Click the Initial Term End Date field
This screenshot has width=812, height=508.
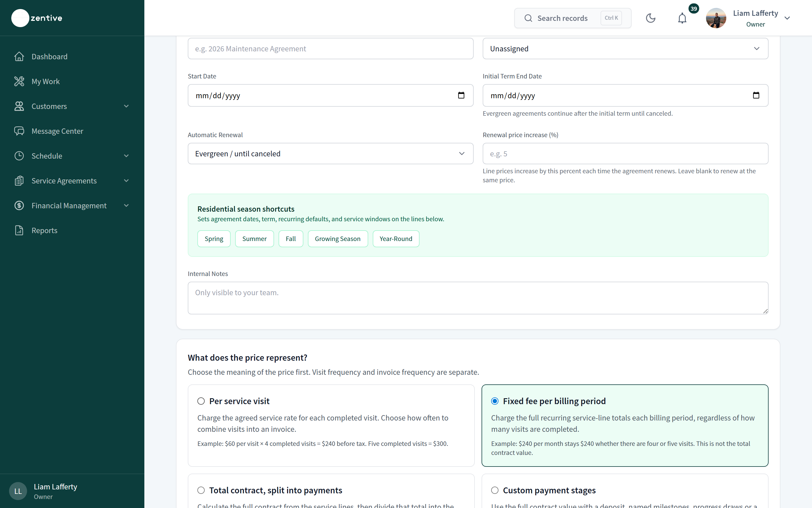pyautogui.click(x=625, y=95)
